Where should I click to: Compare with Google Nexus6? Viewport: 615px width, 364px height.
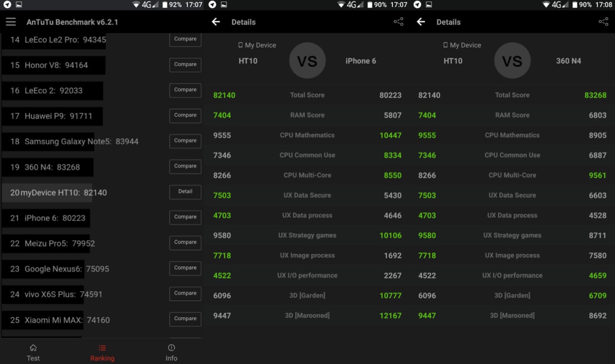[185, 268]
